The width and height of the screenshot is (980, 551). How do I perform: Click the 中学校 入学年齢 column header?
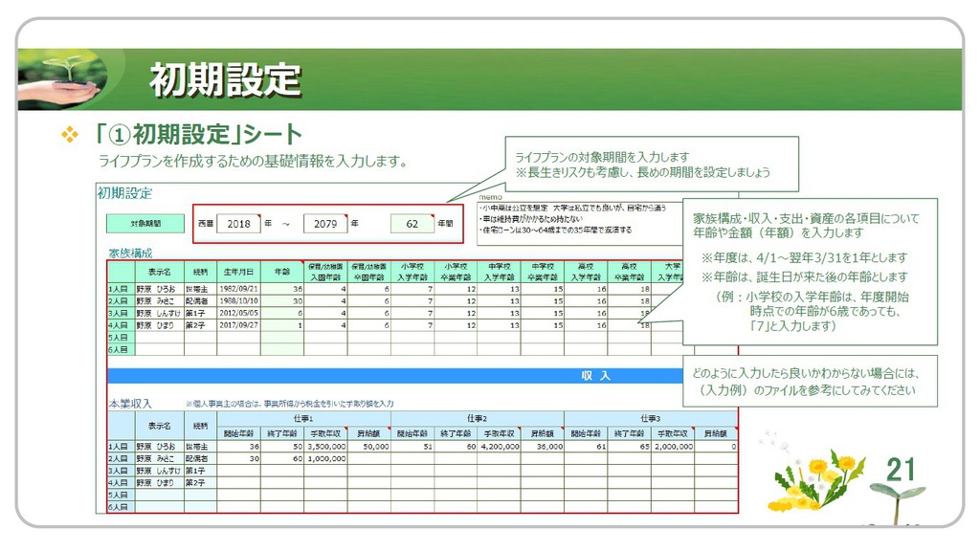tap(500, 272)
